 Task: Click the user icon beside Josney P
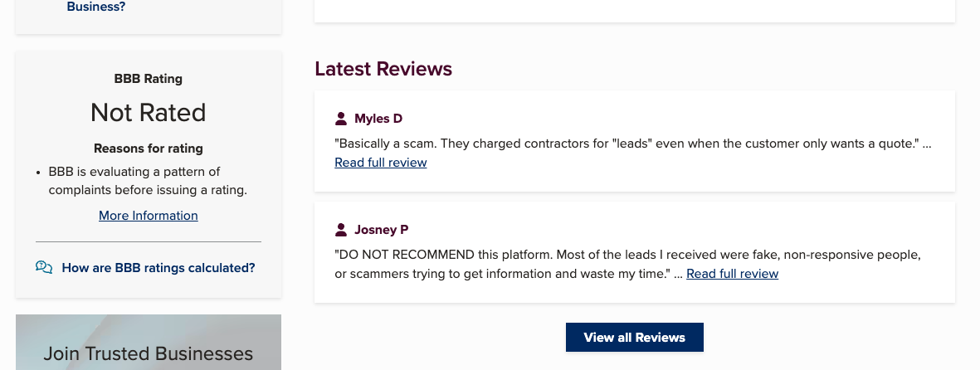(x=341, y=230)
